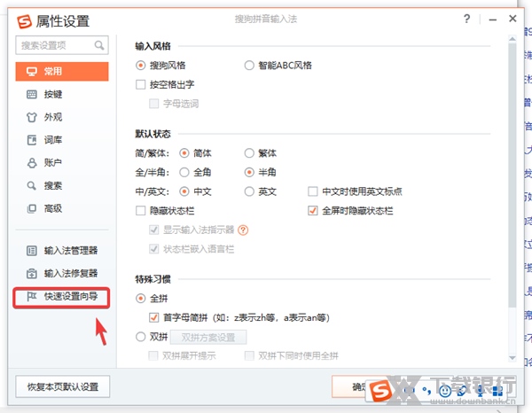The image size is (532, 413).
Task: Click the question mark beside 显示输入法指示器
Action: tap(243, 230)
